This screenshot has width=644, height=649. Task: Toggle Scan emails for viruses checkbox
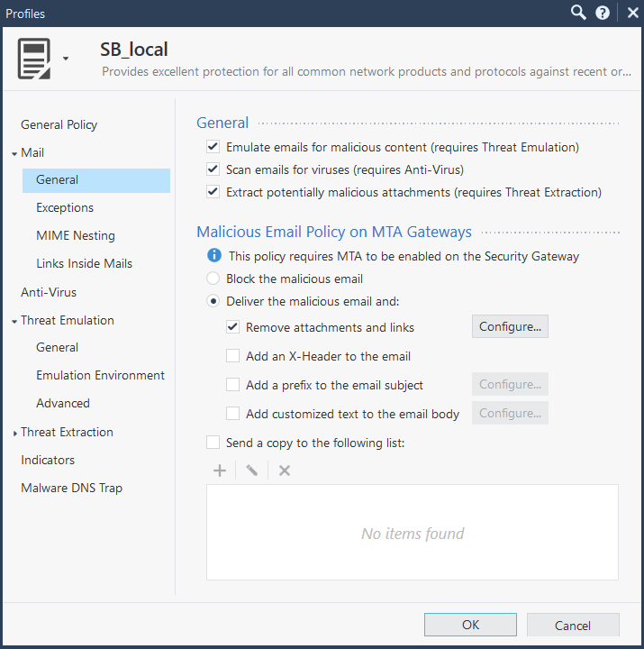[213, 169]
